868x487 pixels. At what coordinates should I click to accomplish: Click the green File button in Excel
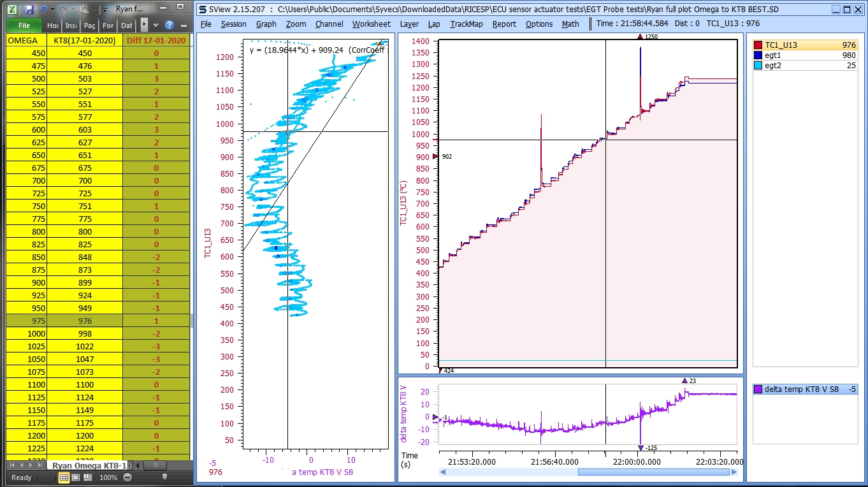(24, 25)
